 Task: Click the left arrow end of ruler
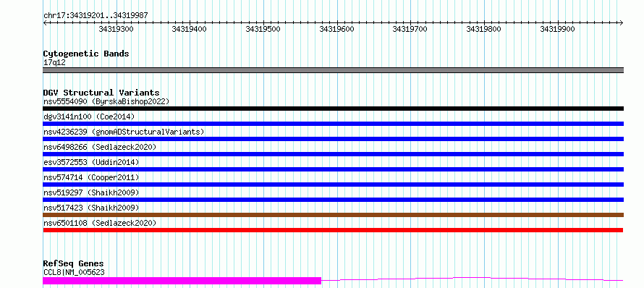tap(46, 22)
